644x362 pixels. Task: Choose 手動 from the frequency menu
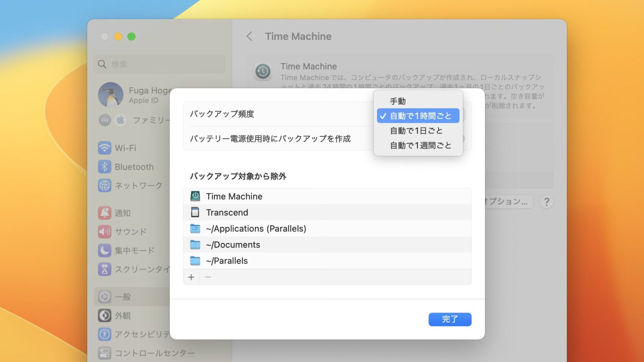click(x=397, y=101)
